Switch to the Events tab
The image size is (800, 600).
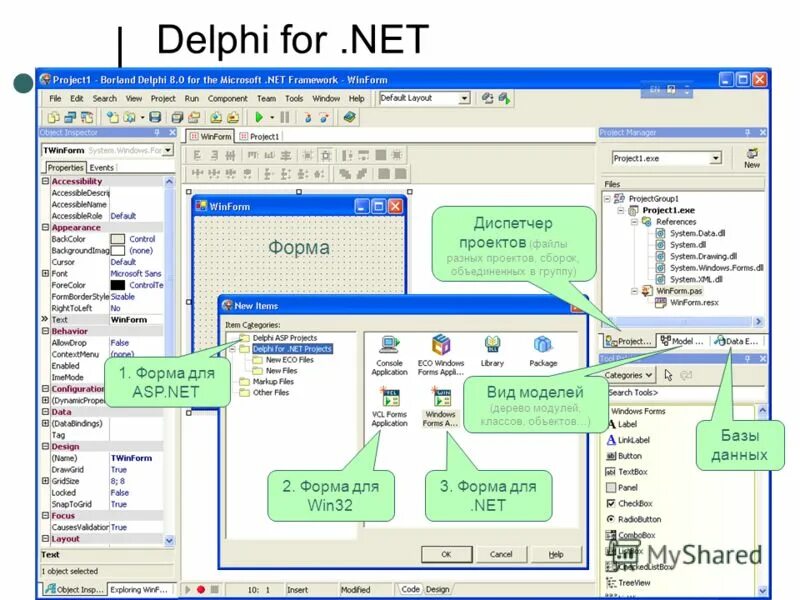(x=102, y=167)
